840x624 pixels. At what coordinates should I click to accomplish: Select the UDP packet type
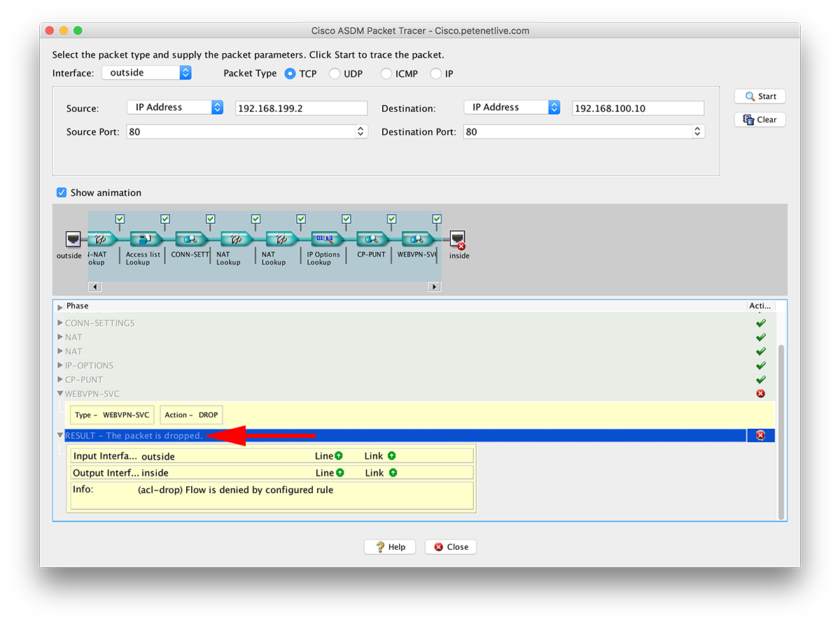(335, 73)
